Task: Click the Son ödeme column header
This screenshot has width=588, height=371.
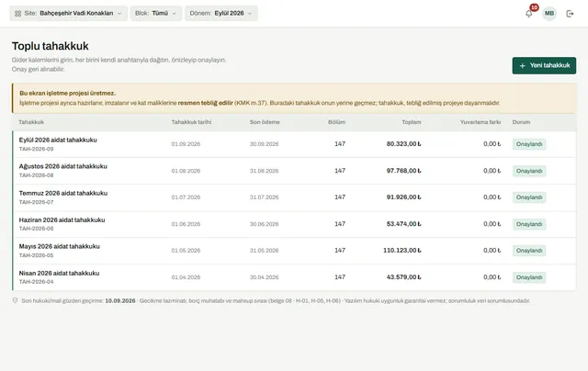Action: pos(265,122)
